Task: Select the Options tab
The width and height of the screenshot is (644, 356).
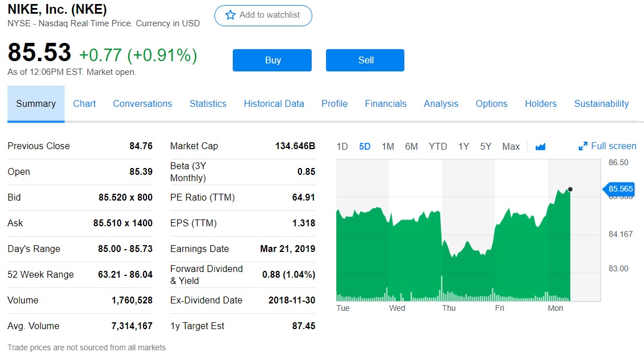Action: (x=491, y=104)
